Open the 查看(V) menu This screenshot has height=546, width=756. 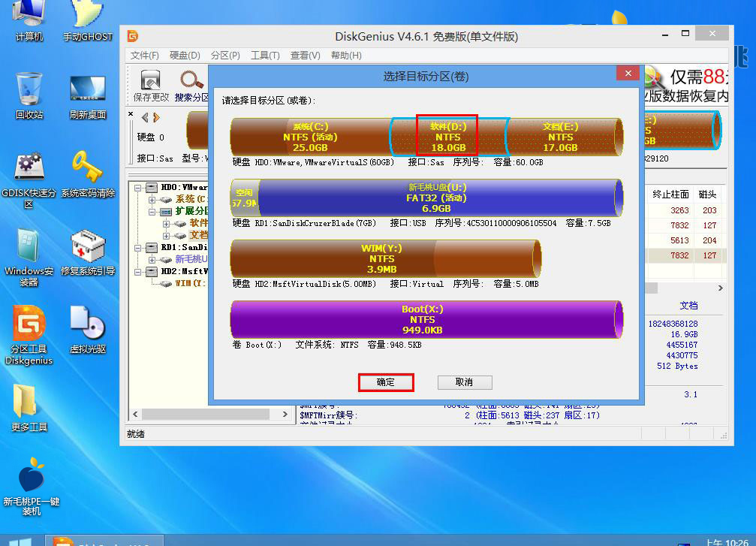point(306,56)
